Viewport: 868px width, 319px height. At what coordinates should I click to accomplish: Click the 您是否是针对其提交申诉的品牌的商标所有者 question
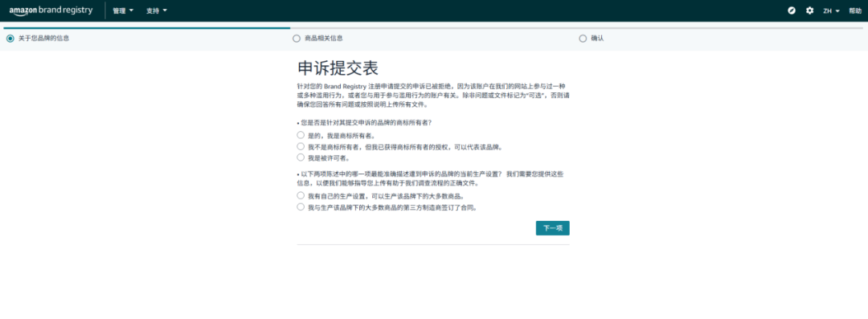[x=364, y=123]
